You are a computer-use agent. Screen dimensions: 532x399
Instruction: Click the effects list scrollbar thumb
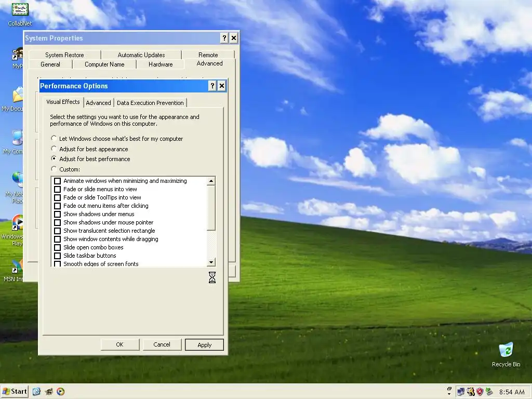pyautogui.click(x=211, y=208)
